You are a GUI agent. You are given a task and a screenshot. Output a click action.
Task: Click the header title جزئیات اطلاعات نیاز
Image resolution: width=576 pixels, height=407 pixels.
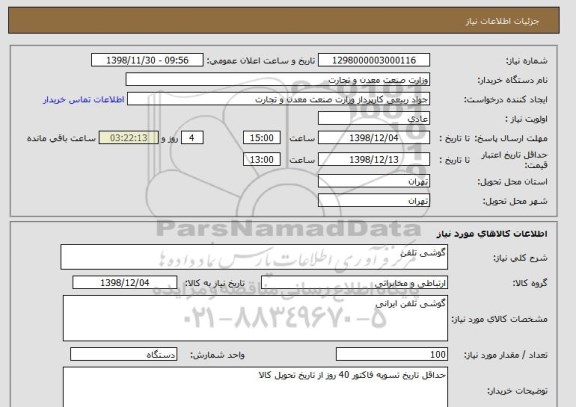[x=502, y=21]
